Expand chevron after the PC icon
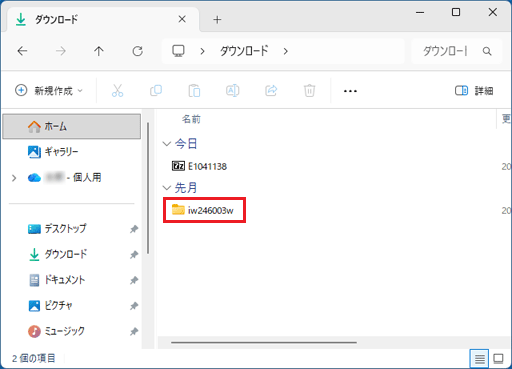This screenshot has height=369, width=512. (x=202, y=51)
